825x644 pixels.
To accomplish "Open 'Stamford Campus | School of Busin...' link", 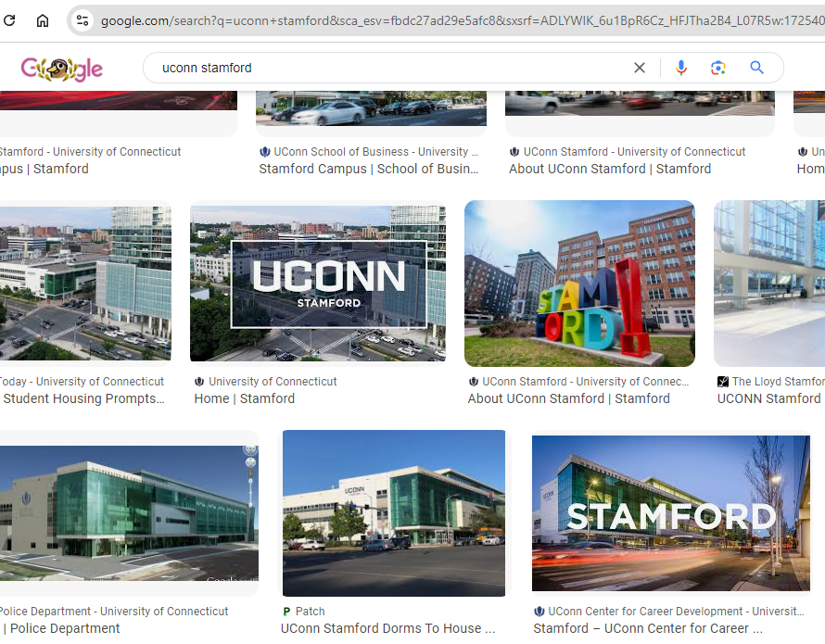I will (x=369, y=169).
